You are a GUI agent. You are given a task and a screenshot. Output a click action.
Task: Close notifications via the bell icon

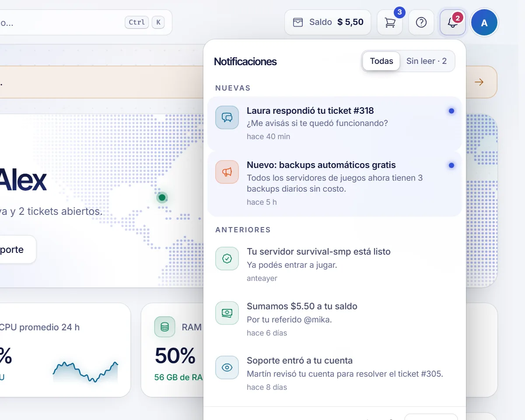pyautogui.click(x=453, y=22)
